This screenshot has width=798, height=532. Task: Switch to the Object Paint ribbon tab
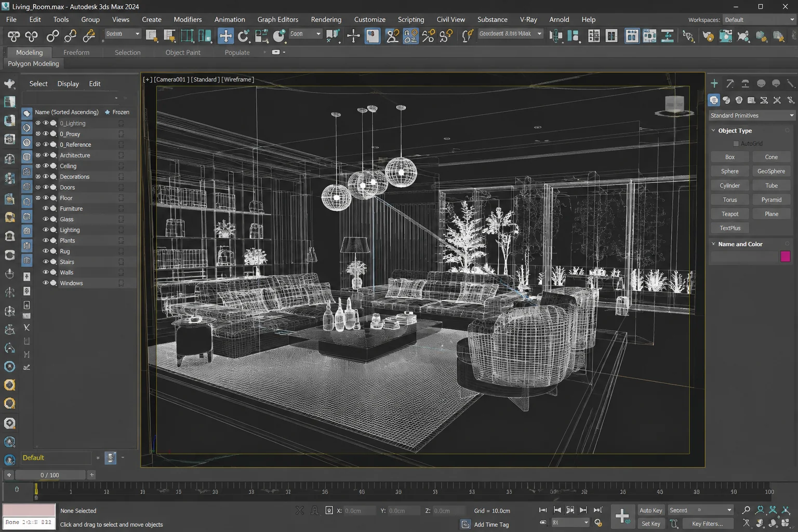[183, 52]
